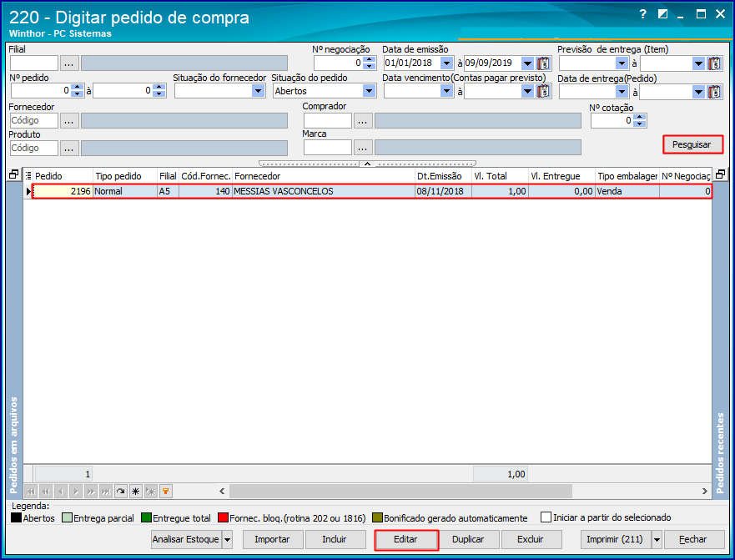This screenshot has height=560, width=735.
Task: Sort by Fornecedor column header
Action: 324,176
